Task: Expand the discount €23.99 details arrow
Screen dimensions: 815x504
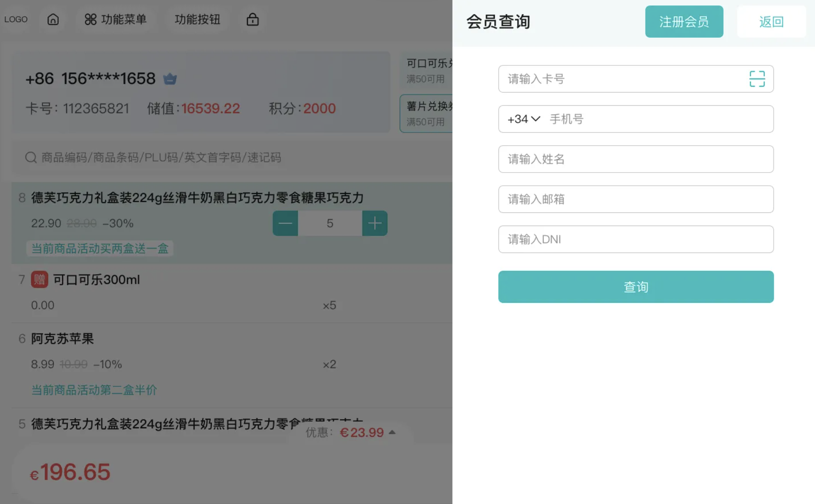Action: (392, 432)
